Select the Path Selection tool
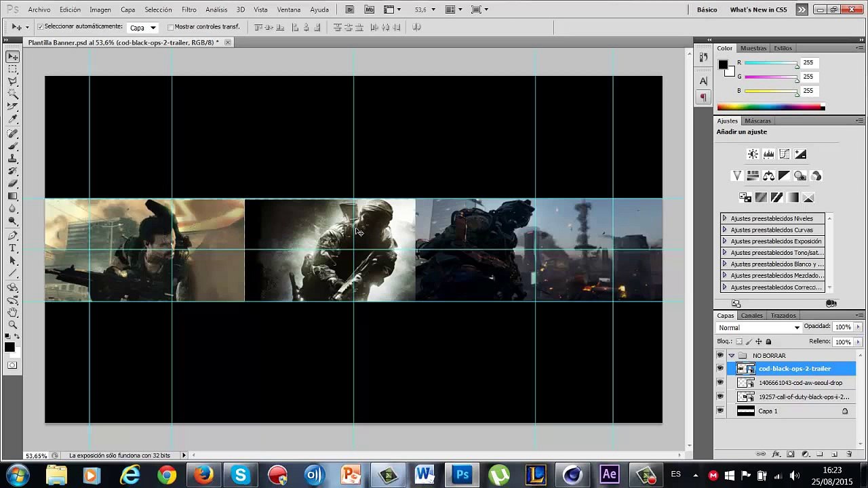The width and height of the screenshot is (868, 488). (13, 261)
